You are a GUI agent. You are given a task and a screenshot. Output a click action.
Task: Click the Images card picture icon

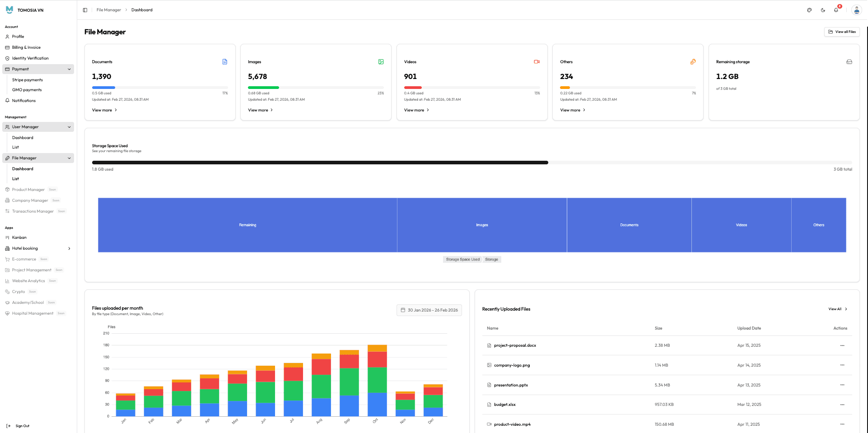[381, 62]
